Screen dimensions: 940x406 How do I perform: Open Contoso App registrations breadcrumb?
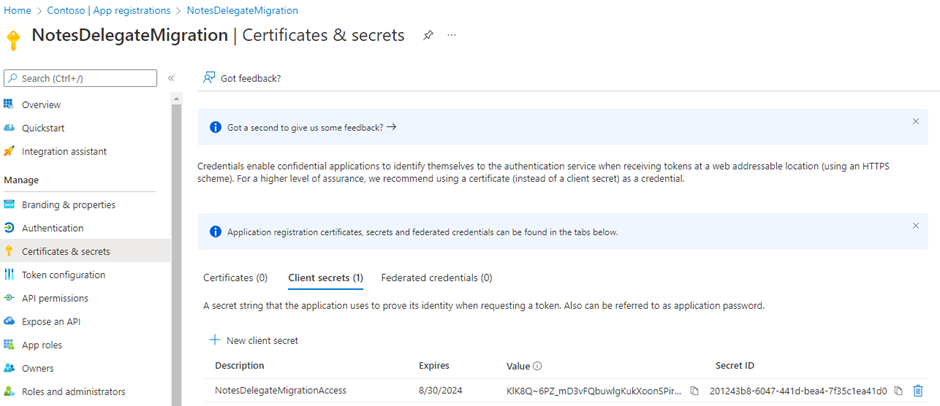click(x=111, y=10)
